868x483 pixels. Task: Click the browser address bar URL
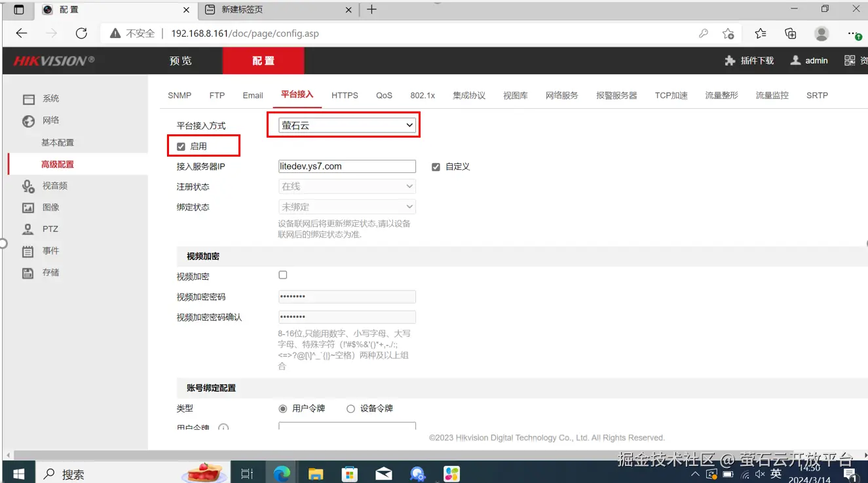[245, 33]
